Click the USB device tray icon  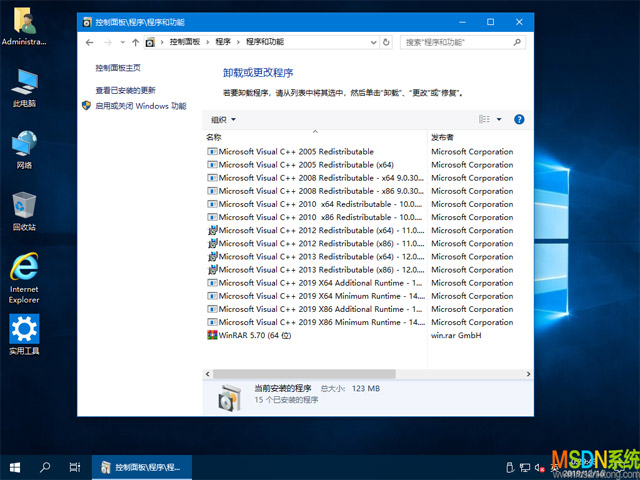pos(510,467)
